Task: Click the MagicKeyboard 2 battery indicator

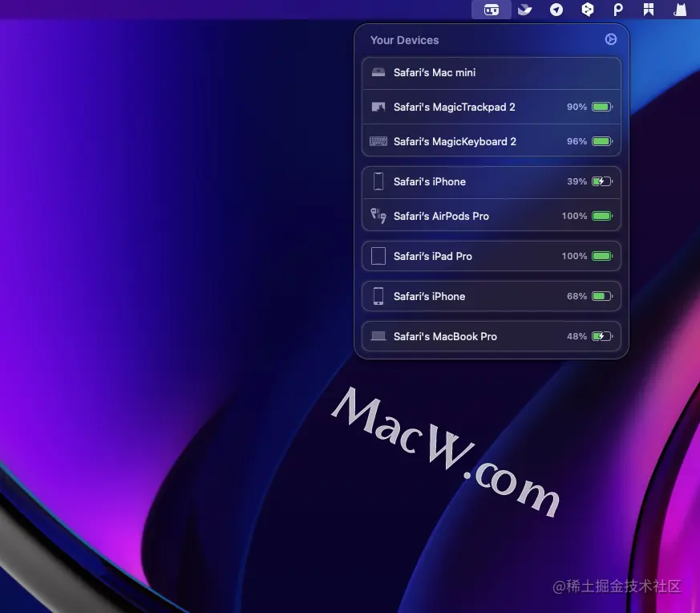Action: (x=602, y=141)
